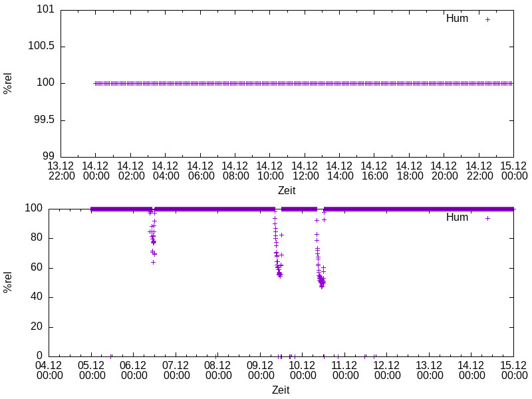
Task: Select the 04.12 00:00 tick on bottom chart
Action: coord(49,370)
